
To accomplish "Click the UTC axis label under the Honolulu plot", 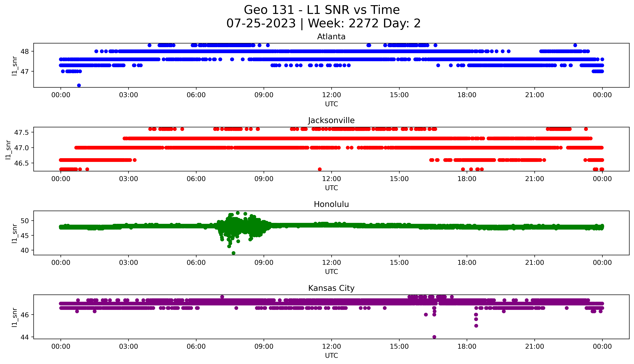I will coord(331,271).
